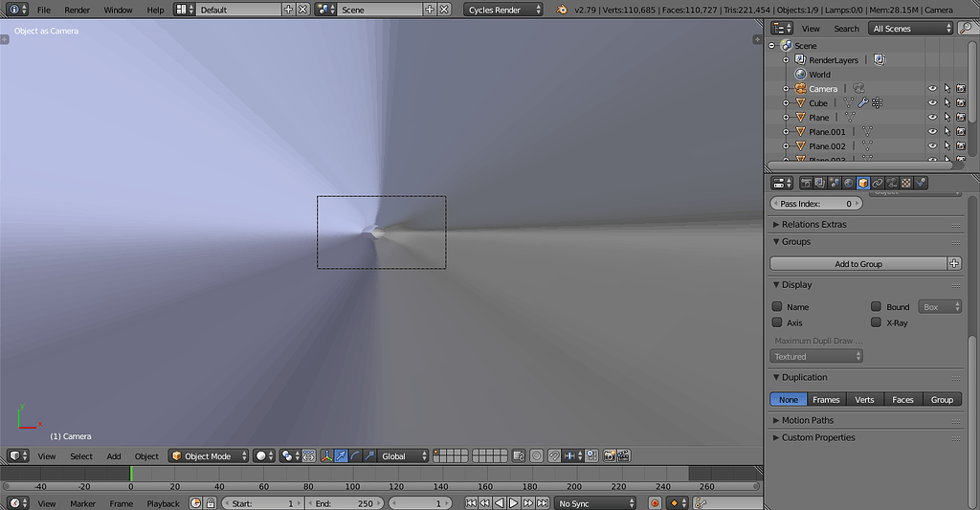Enable the Name display checkbox
Screen dimensions: 980x510
coord(777,306)
